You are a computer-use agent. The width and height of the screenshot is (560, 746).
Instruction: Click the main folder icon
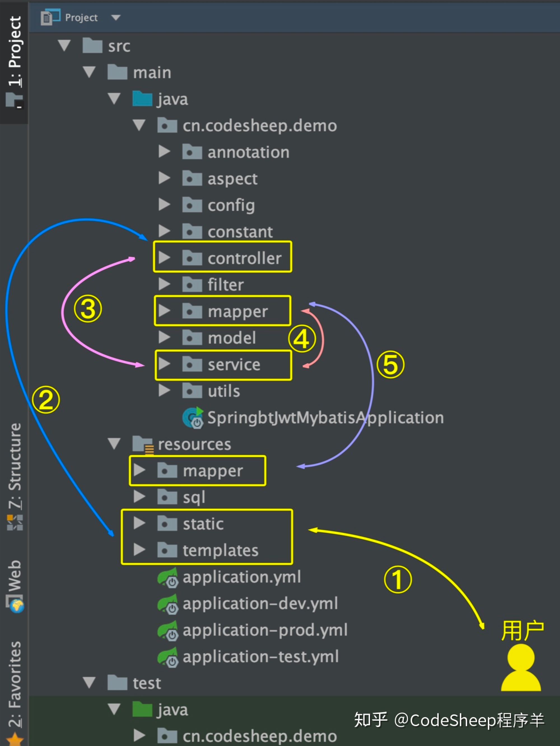117,72
